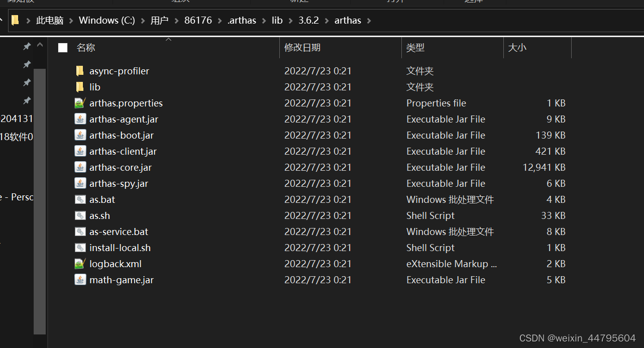Click the 421 KB size value
The width and height of the screenshot is (644, 348).
tap(551, 151)
